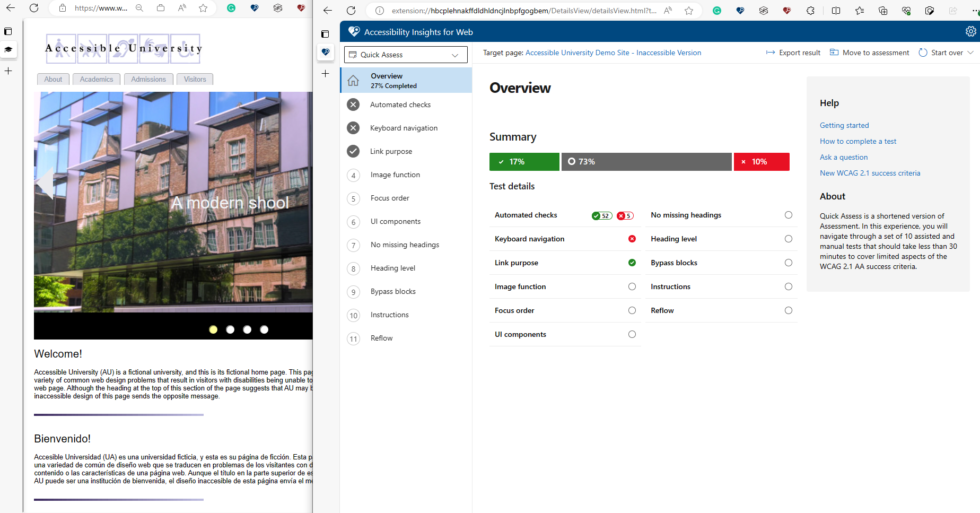Click gray 73% incomplete summary bar
Image resolution: width=980 pixels, height=513 pixels.
[x=646, y=162]
